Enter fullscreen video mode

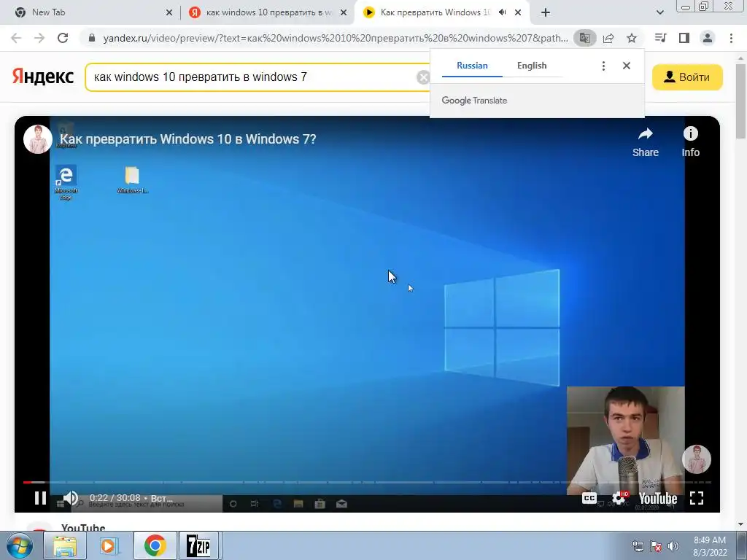pyautogui.click(x=697, y=498)
